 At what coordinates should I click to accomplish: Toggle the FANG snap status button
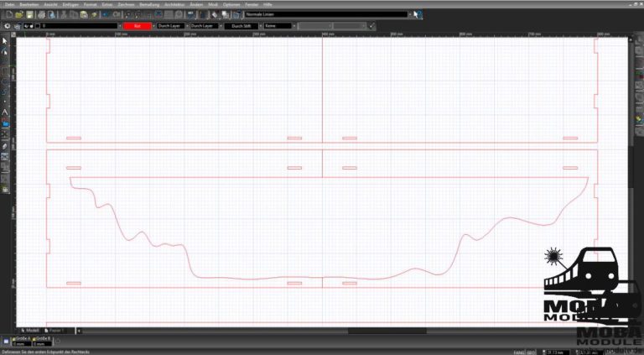(518, 352)
